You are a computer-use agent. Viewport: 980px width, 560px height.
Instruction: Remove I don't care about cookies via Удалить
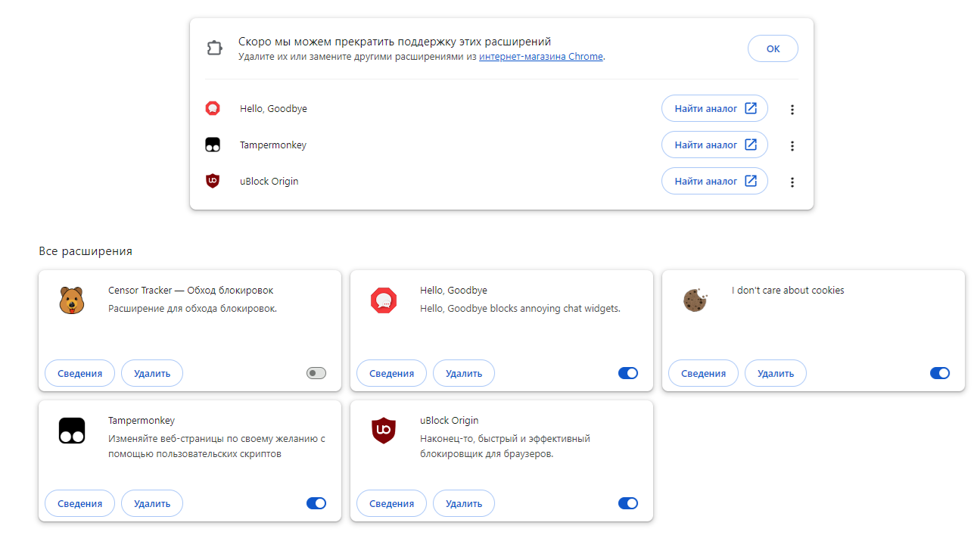pos(776,373)
